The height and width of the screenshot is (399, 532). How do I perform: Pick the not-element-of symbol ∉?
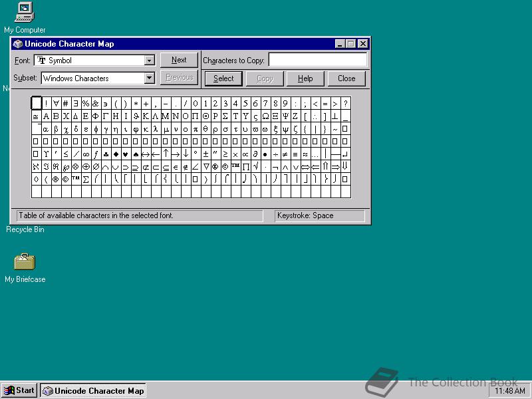click(186, 167)
